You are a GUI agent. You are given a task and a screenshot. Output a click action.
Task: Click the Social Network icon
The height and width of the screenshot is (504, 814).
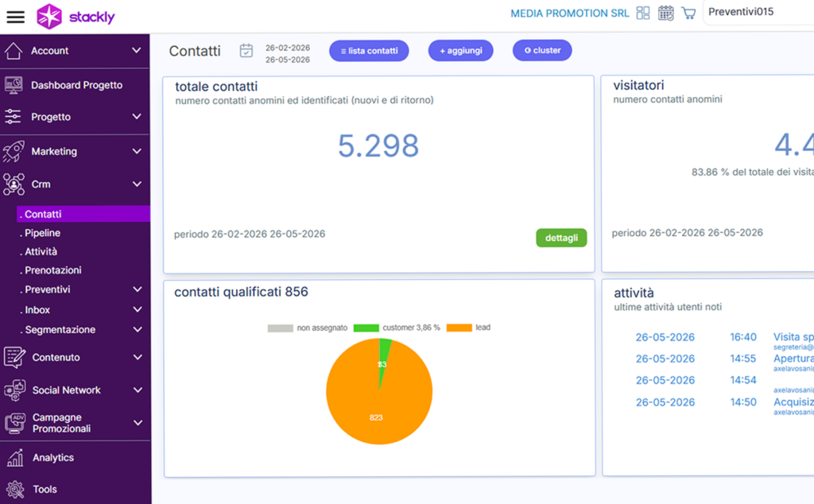[x=14, y=390]
